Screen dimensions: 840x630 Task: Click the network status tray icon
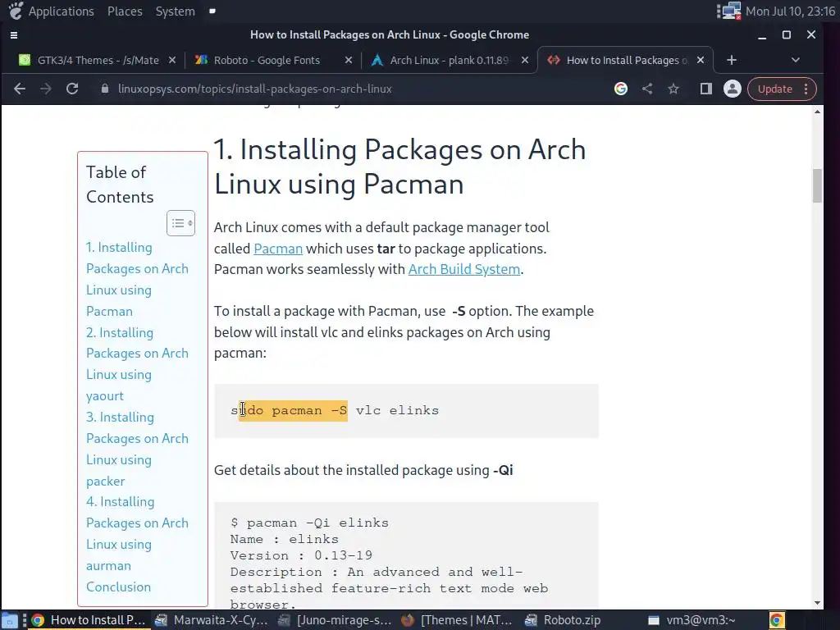point(729,11)
